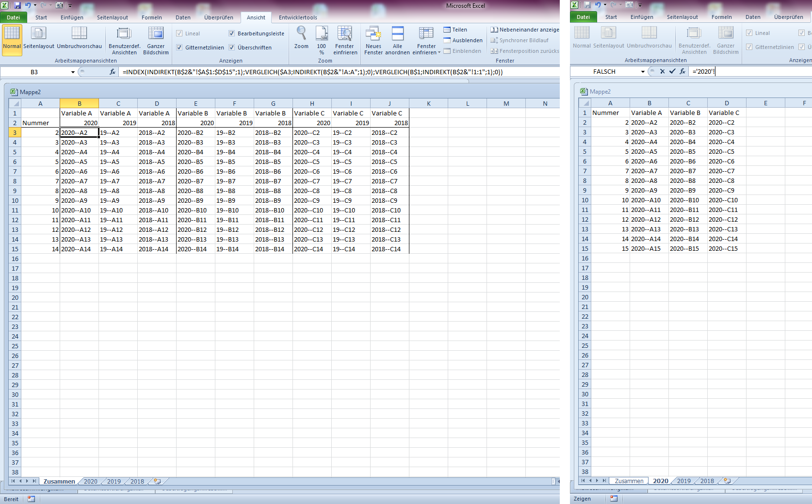Click the green Datei button
The width and height of the screenshot is (812, 504).
[13, 17]
